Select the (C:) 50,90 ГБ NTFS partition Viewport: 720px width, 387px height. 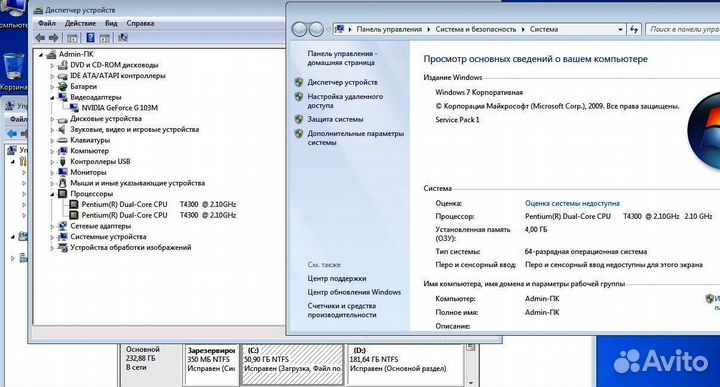coord(292,365)
